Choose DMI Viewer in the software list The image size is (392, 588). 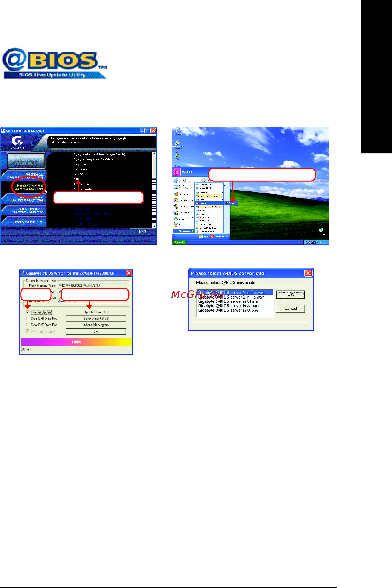80,169
